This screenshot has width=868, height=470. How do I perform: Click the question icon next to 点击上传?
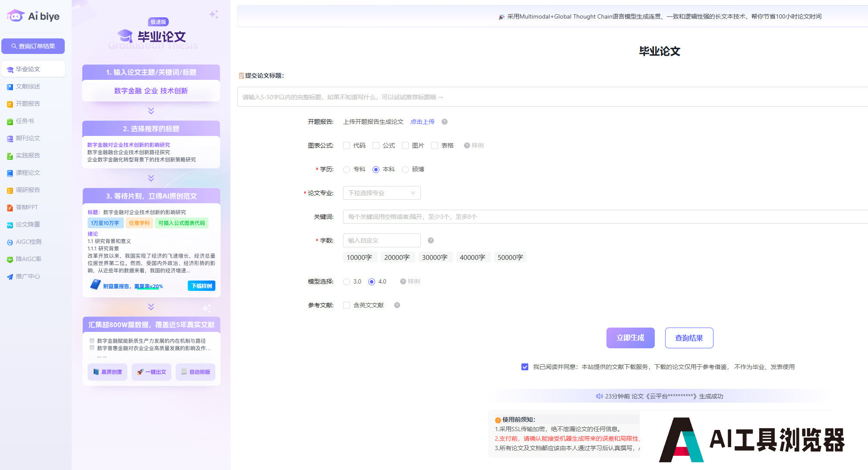point(444,122)
